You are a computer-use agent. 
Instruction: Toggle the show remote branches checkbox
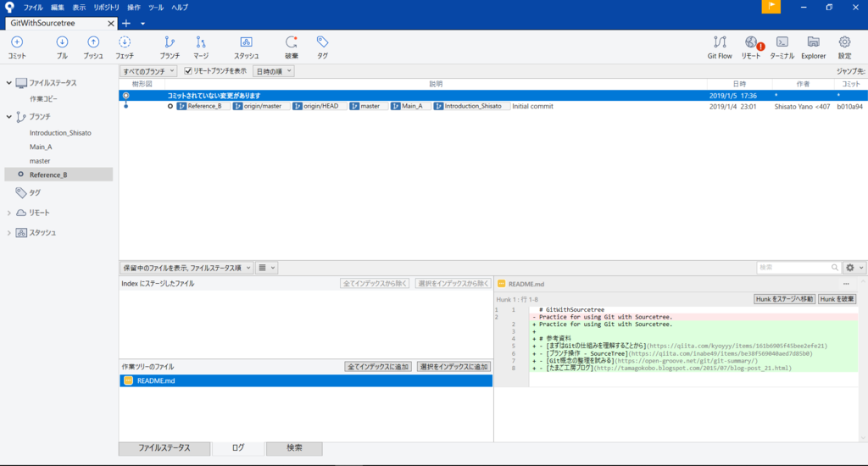click(188, 71)
